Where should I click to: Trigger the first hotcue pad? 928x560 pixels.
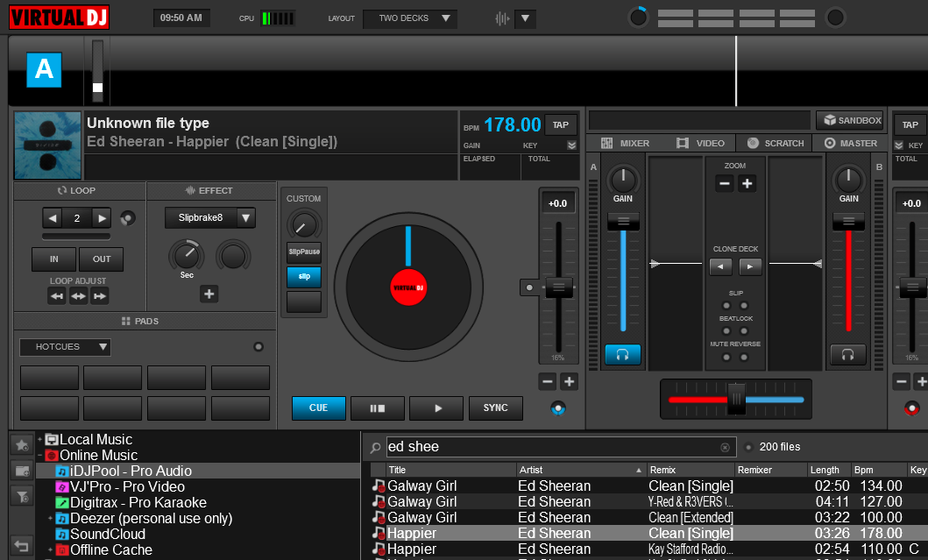49,378
